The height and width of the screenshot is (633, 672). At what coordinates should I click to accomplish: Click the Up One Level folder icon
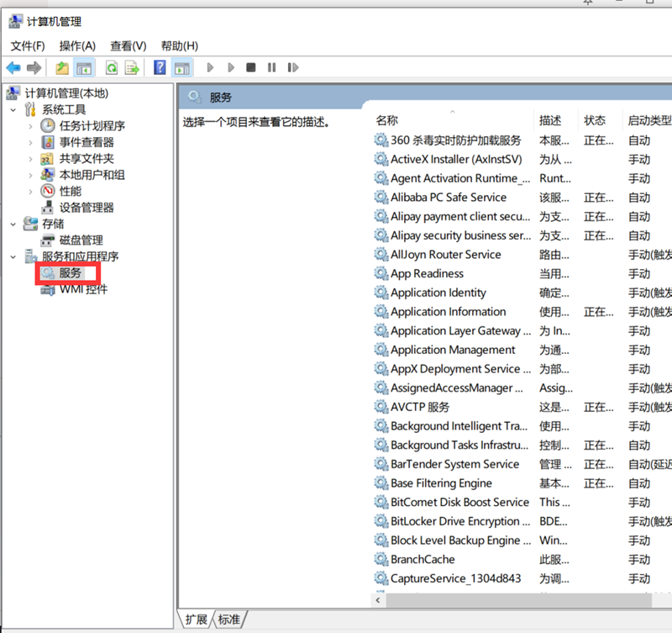click(62, 68)
